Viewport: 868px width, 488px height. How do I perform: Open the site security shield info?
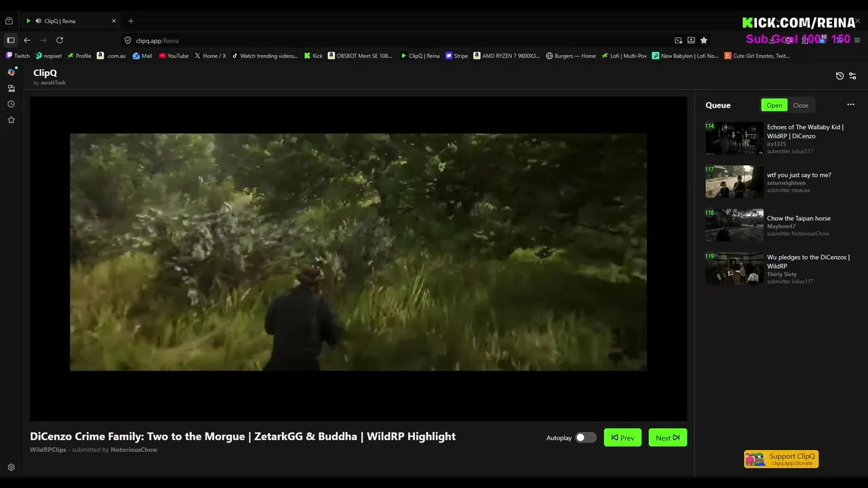click(x=127, y=40)
